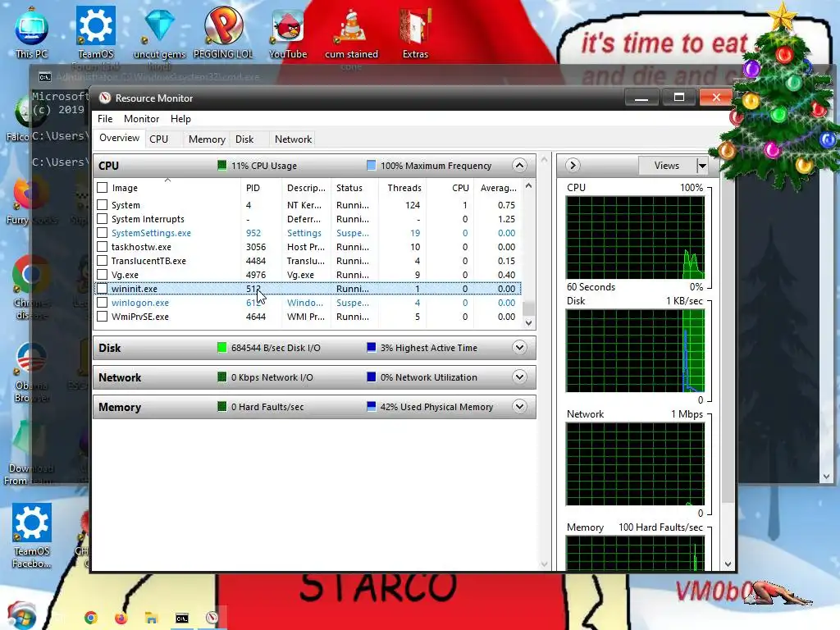The width and height of the screenshot is (840, 630).
Task: Check the taskhostw.exe checkbox
Action: click(x=103, y=246)
